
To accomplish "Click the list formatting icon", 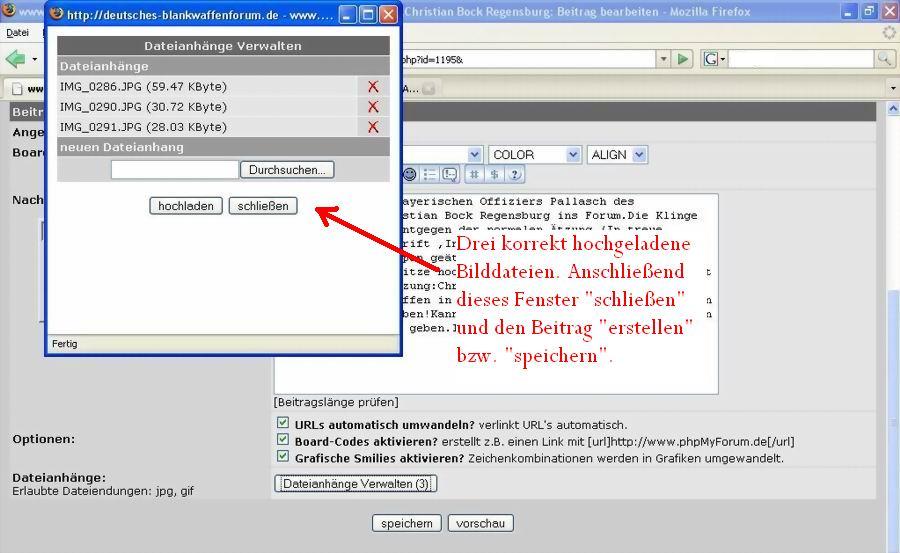I will (x=430, y=174).
